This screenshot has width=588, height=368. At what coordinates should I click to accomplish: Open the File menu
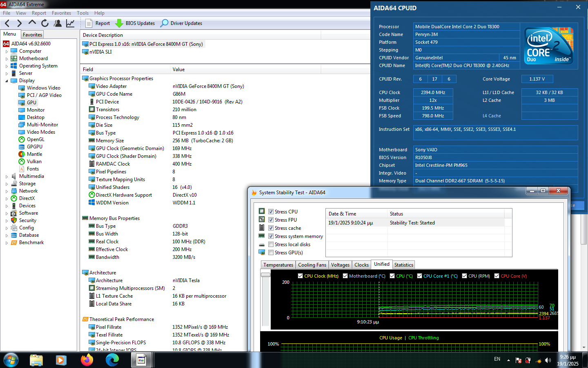pyautogui.click(x=7, y=13)
